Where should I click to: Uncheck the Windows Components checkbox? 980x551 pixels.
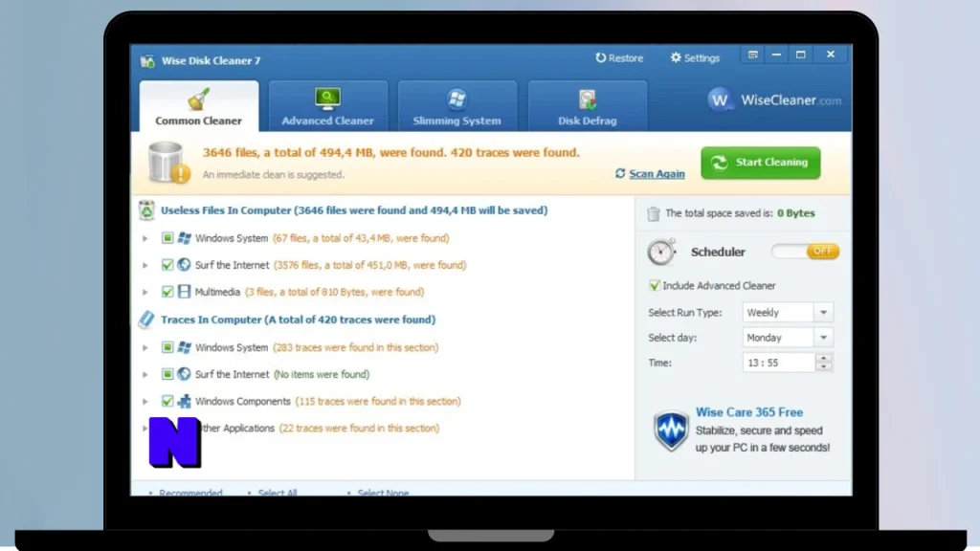tap(167, 401)
